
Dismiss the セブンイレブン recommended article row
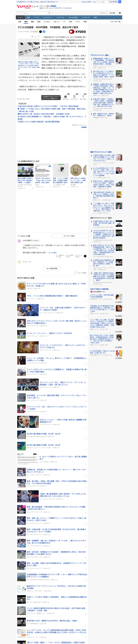(86, 289)
